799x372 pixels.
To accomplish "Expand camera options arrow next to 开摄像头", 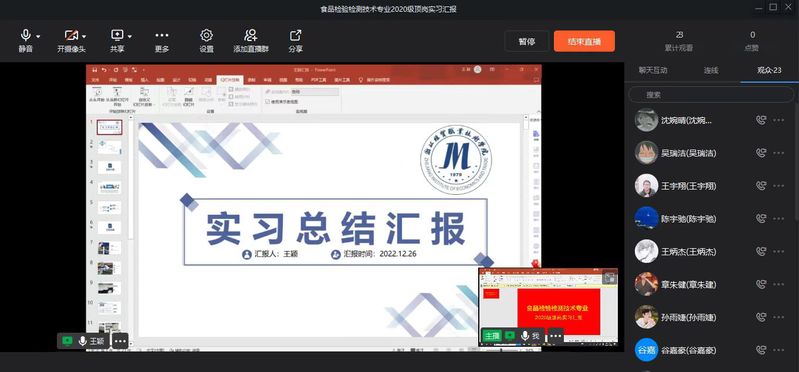I will [84, 37].
